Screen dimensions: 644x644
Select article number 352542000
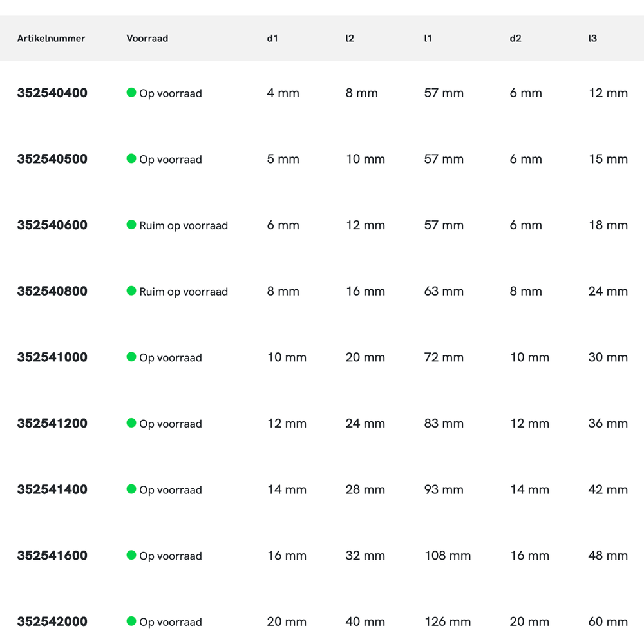coord(52,621)
